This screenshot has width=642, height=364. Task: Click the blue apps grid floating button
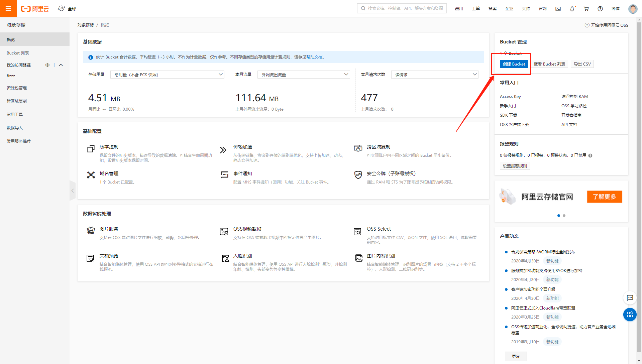coord(630,315)
